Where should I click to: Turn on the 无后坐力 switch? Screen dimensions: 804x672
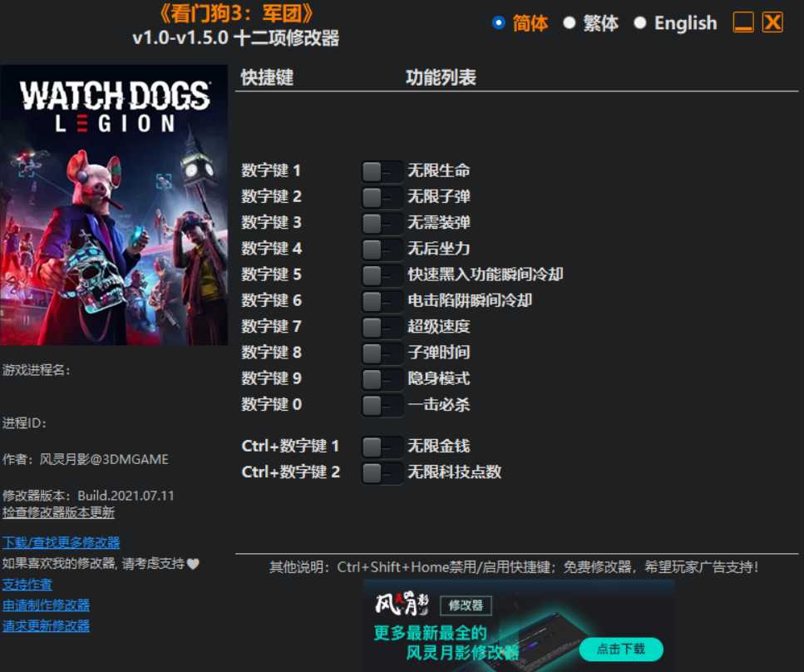click(x=382, y=249)
